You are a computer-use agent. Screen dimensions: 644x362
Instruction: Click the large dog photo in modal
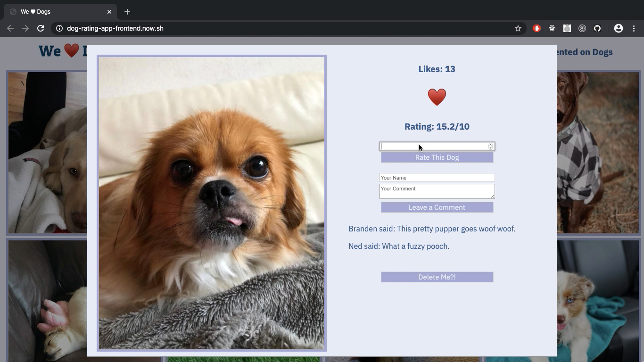click(x=211, y=203)
